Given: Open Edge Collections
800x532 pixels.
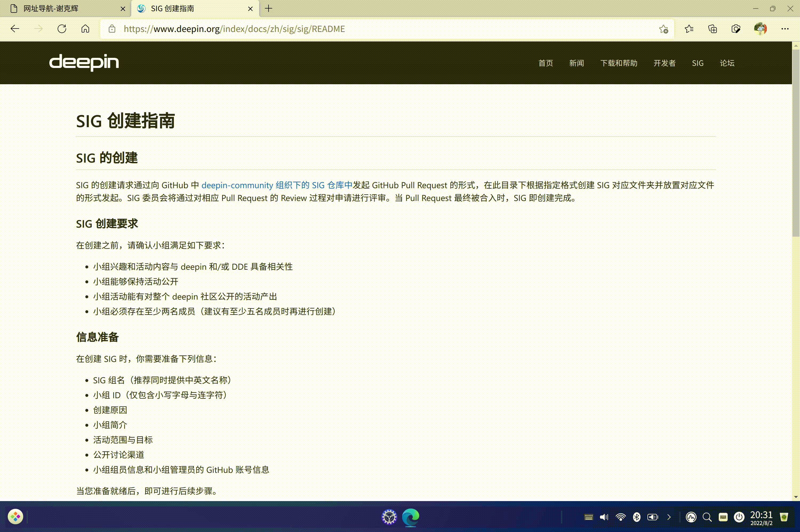Looking at the screenshot, I should click(x=713, y=29).
